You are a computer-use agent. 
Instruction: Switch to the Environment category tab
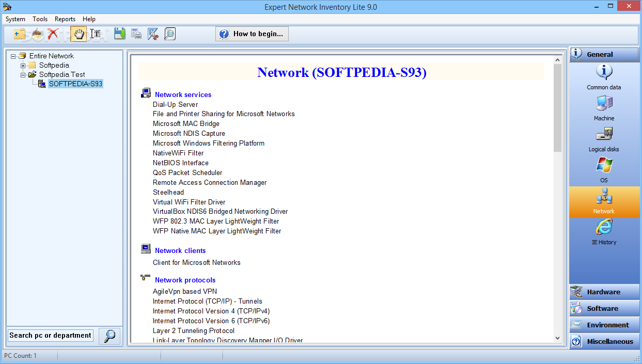[x=604, y=325]
